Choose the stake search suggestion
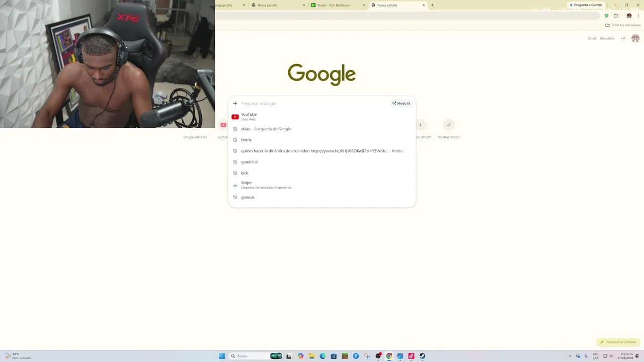644x362 pixels. coord(322,129)
